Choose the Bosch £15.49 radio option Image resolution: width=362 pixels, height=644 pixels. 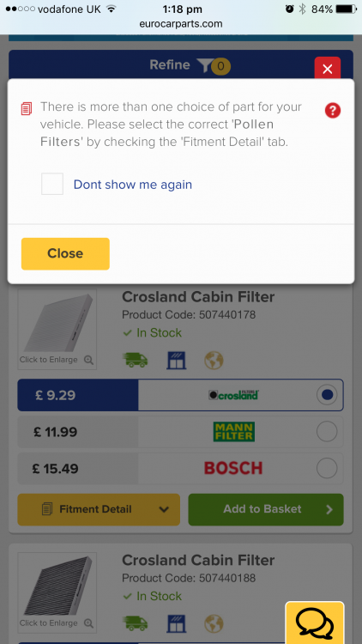pyautogui.click(x=327, y=468)
